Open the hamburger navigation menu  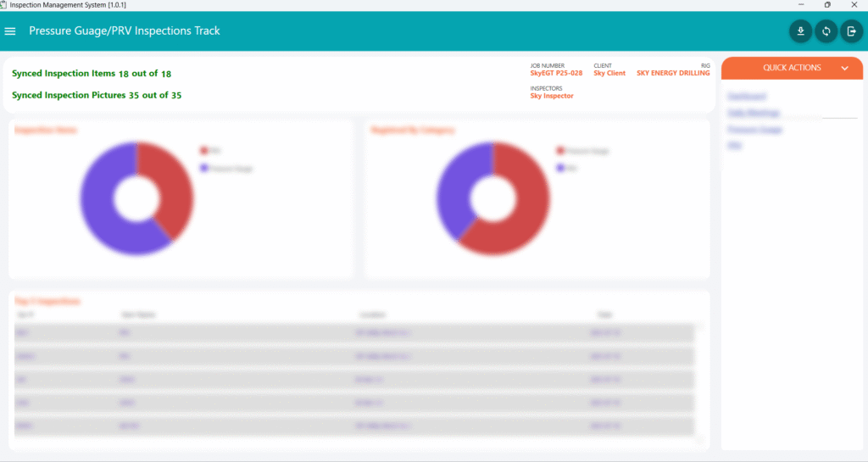coord(10,31)
